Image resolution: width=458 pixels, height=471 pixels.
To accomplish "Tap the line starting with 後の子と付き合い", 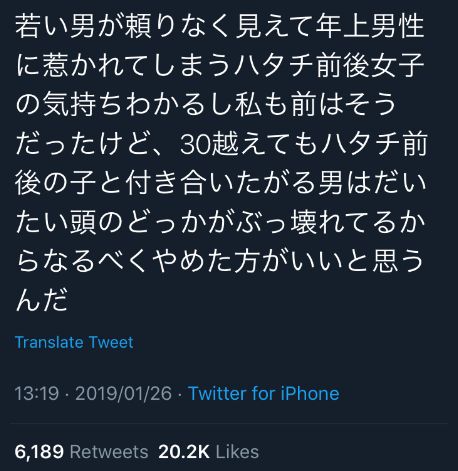I will coord(221,183).
